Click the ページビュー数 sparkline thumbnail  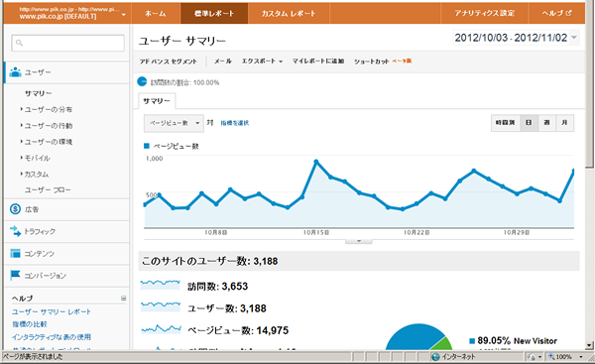point(162,328)
